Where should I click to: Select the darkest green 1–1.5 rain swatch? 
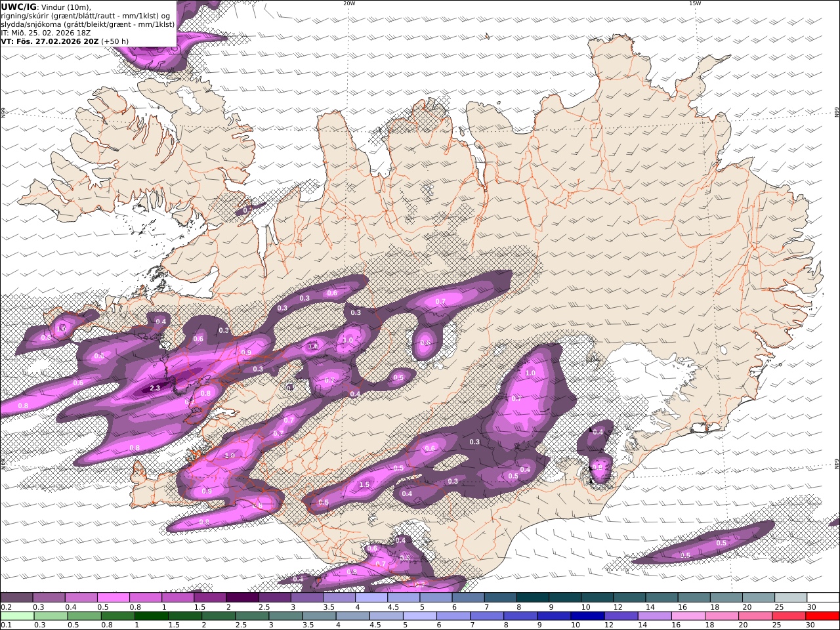coord(150,616)
